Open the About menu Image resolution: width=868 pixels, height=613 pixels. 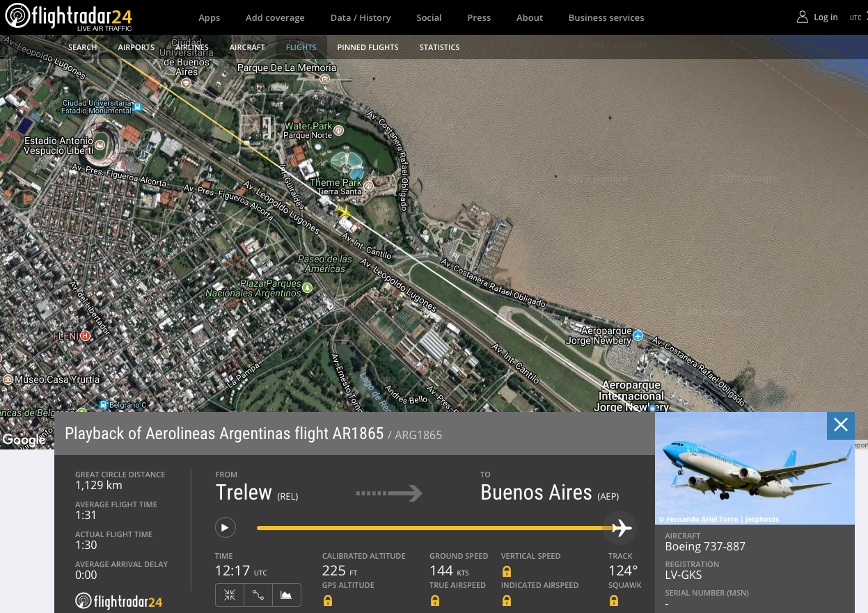point(530,17)
